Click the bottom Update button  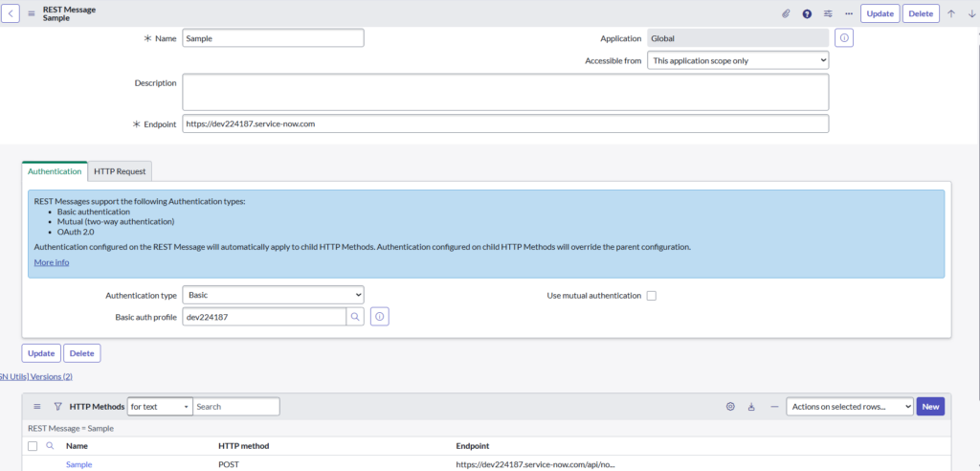41,353
